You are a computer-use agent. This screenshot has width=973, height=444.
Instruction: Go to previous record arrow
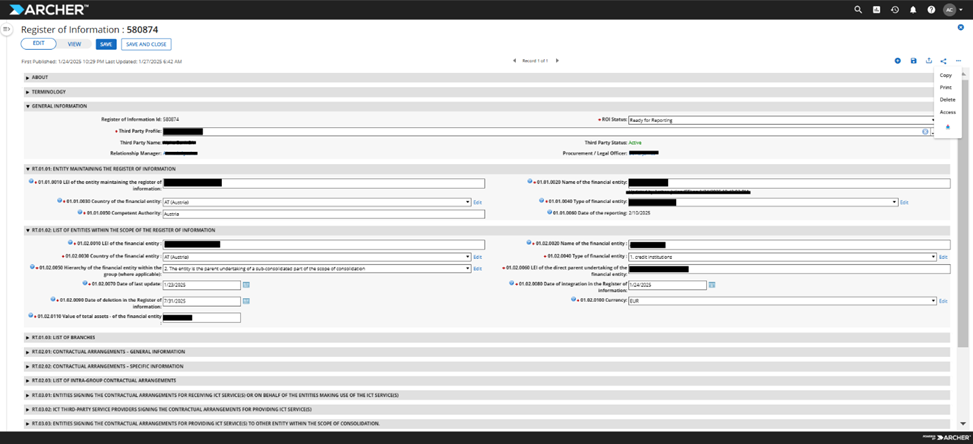coord(514,61)
